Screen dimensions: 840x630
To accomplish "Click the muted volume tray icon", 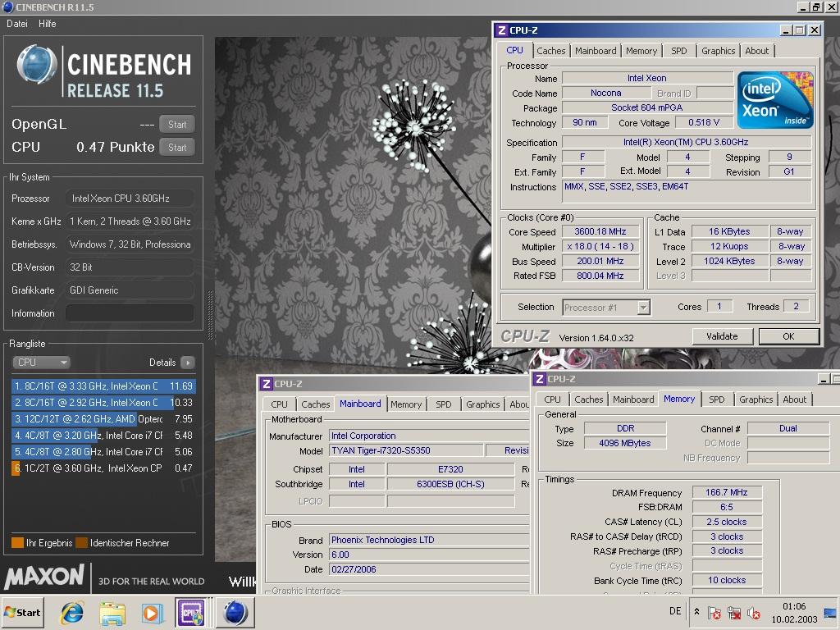I will (x=753, y=612).
